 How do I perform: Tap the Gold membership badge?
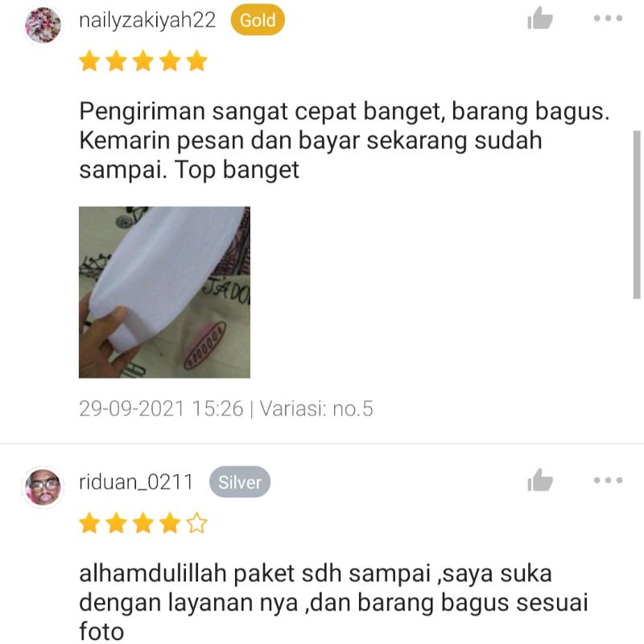[x=258, y=19]
